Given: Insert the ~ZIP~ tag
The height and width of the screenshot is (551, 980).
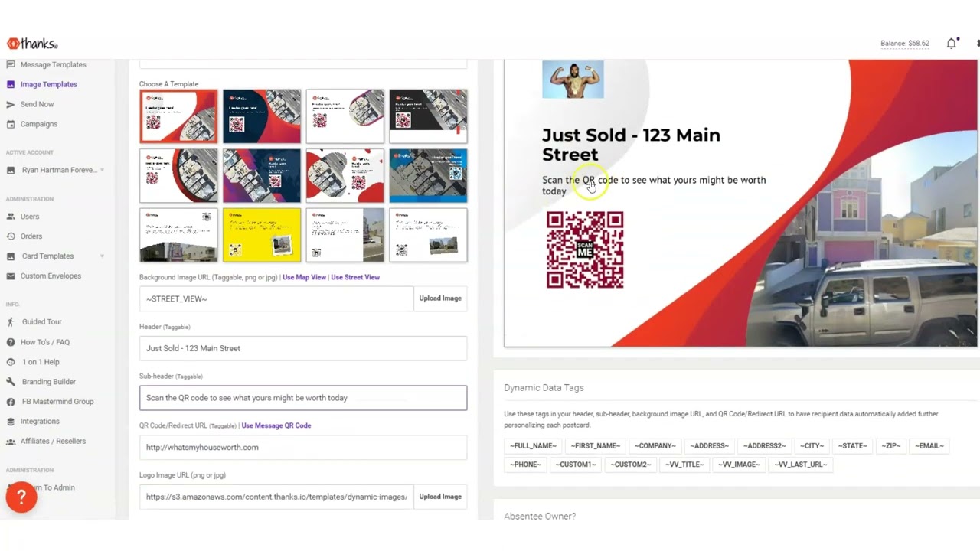Looking at the screenshot, I should pos(891,446).
